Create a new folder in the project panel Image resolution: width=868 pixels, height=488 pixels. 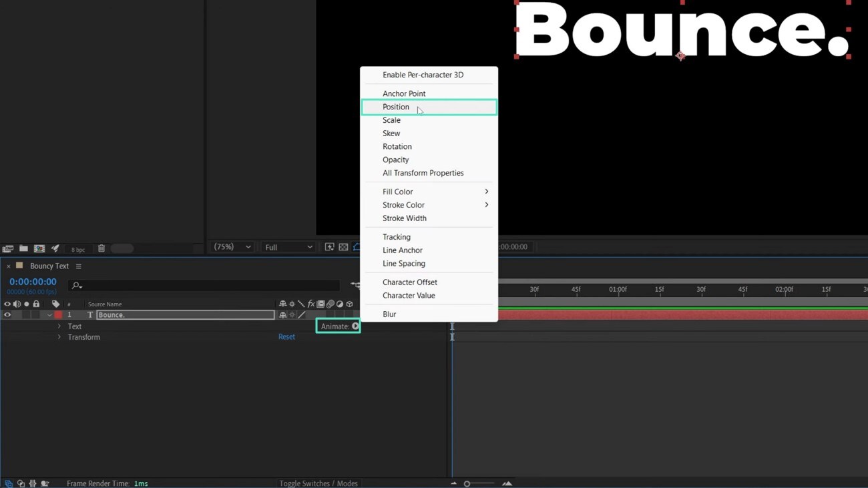tap(23, 249)
